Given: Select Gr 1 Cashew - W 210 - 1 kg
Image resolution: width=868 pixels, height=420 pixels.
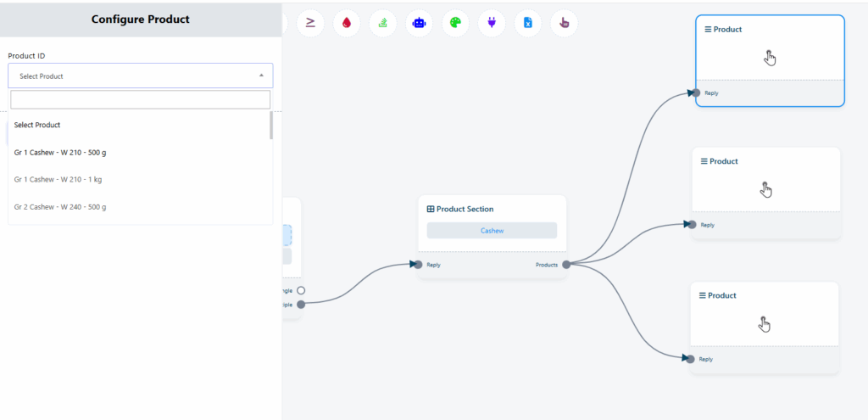Looking at the screenshot, I should [x=58, y=180].
